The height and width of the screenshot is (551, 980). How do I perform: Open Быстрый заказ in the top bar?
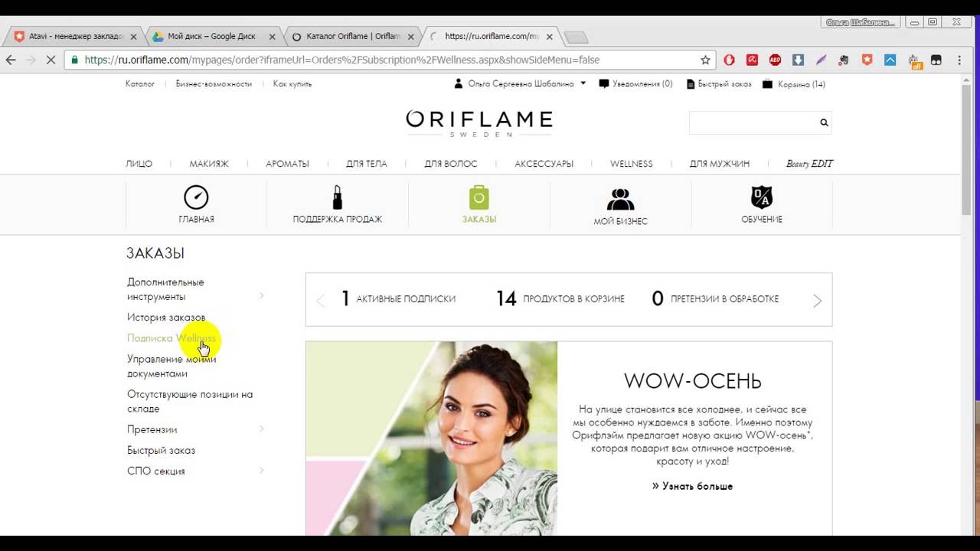[x=719, y=84]
